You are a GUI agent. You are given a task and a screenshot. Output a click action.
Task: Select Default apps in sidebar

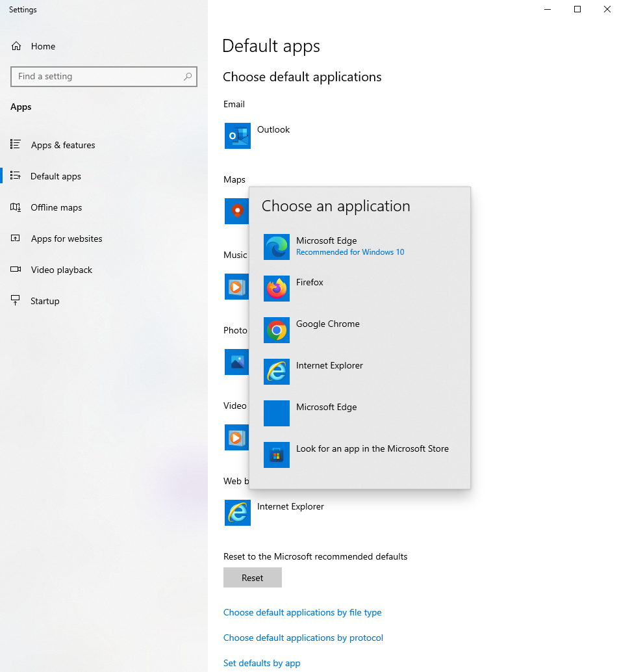pyautogui.click(x=56, y=176)
